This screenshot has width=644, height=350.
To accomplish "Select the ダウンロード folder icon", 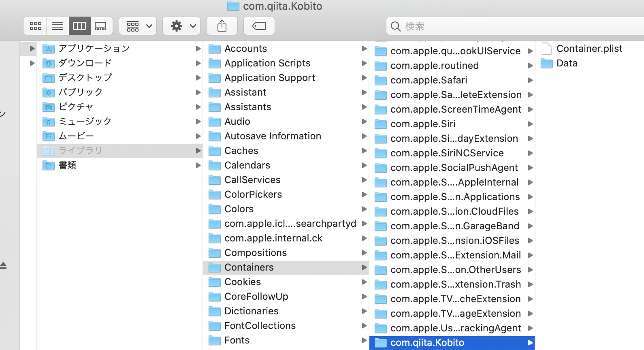I will tap(49, 63).
